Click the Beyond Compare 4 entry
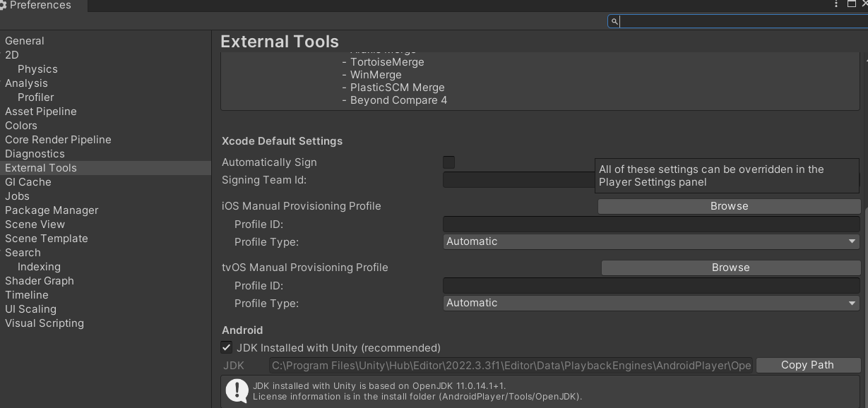Image resolution: width=868 pixels, height=408 pixels. pos(398,100)
